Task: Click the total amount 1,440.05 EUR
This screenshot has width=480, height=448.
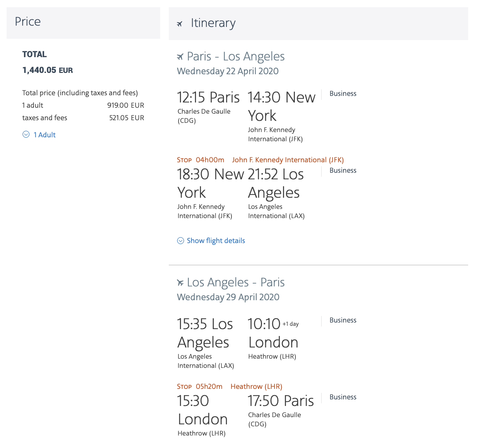Action: (x=48, y=70)
